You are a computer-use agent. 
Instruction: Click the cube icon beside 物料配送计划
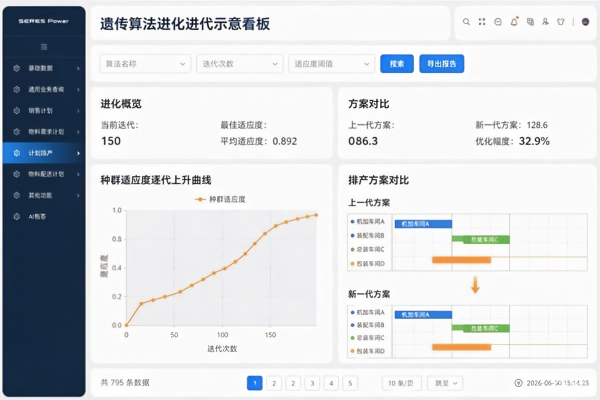pyautogui.click(x=16, y=174)
